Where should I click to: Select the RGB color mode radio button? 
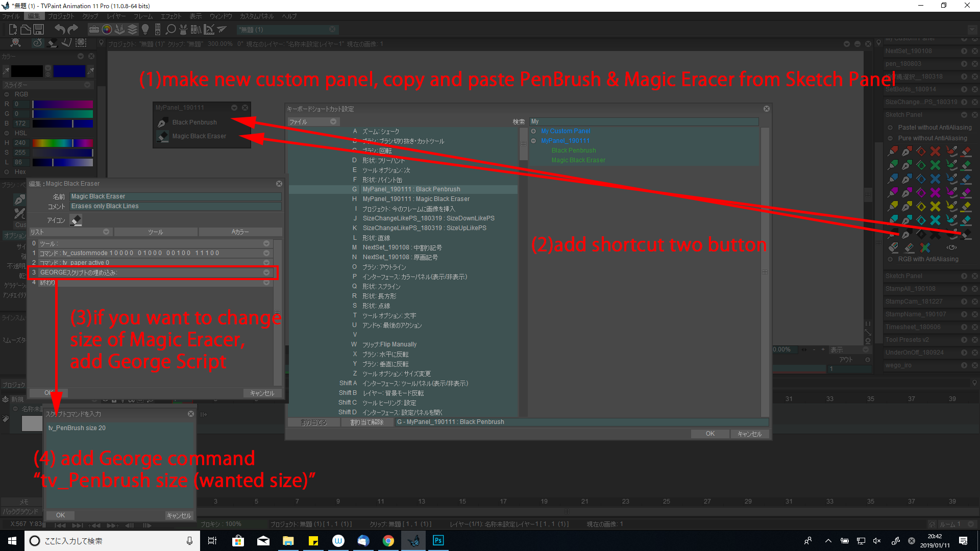tap(7, 94)
